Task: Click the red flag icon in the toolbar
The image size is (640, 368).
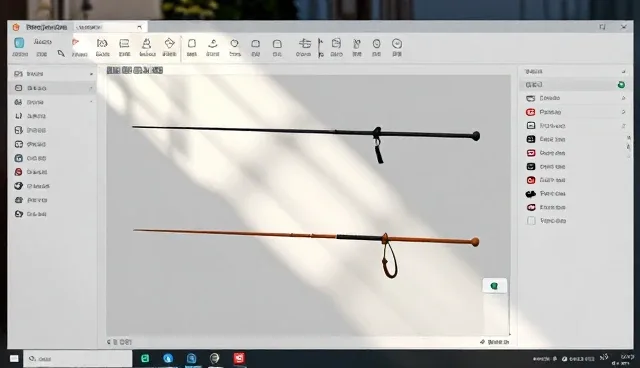Action: (x=76, y=42)
